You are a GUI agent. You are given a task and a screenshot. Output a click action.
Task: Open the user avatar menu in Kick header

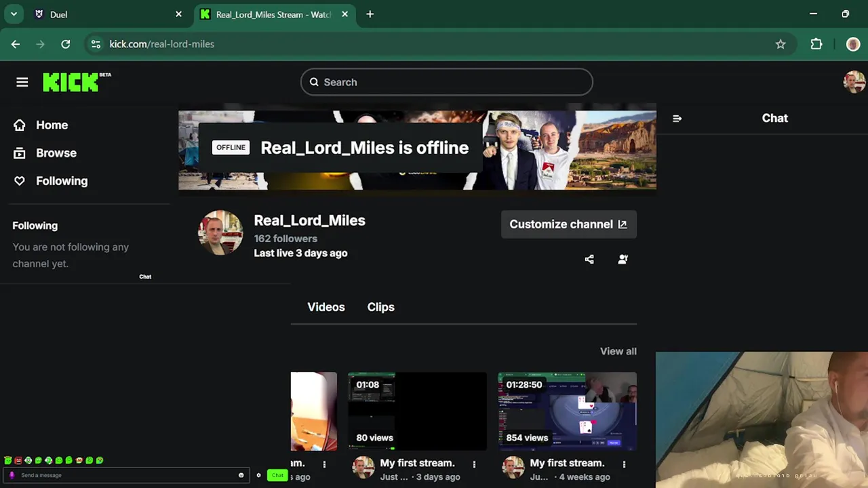(x=854, y=82)
